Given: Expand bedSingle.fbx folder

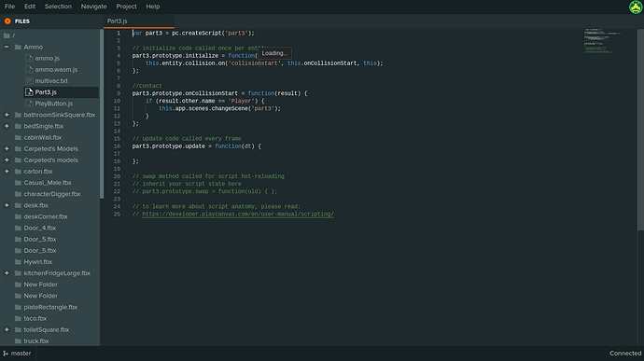Looking at the screenshot, I should pyautogui.click(x=7, y=126).
